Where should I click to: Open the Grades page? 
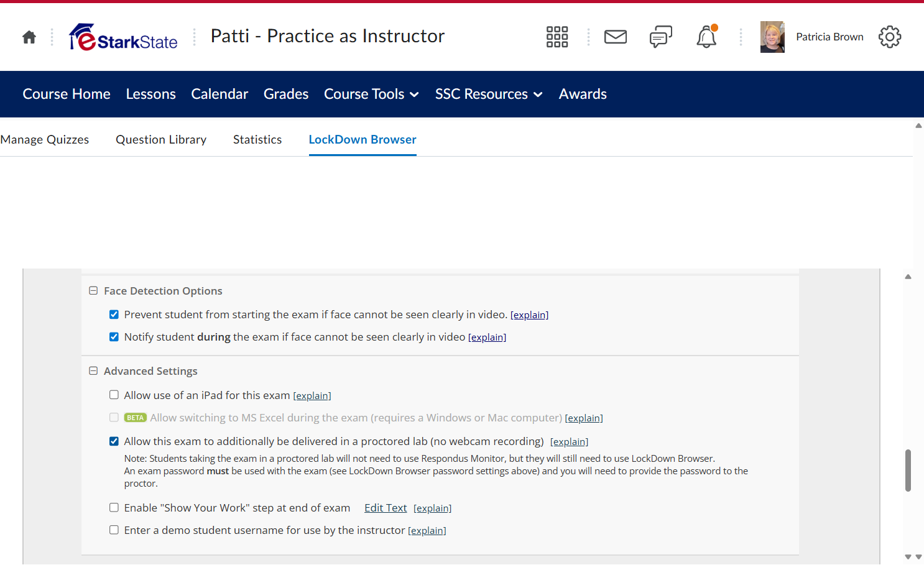286,94
